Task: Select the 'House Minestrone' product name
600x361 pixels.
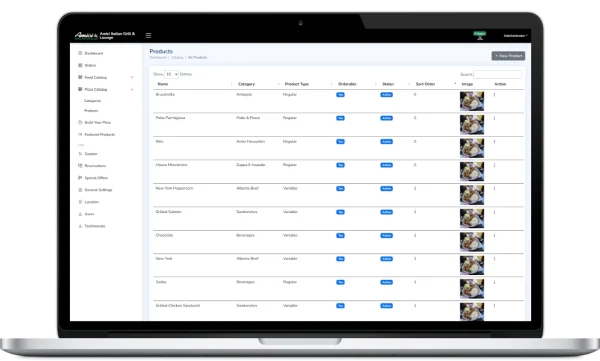Action: [x=171, y=165]
